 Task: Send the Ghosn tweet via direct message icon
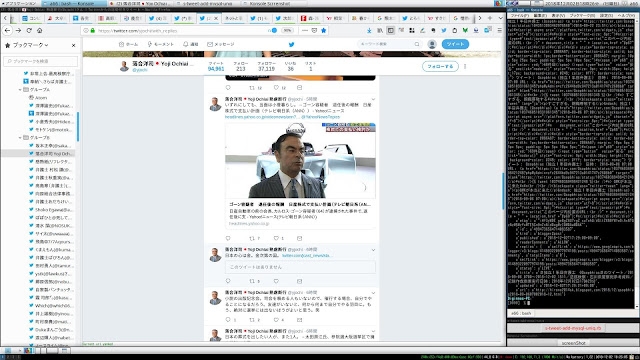tap(299, 238)
